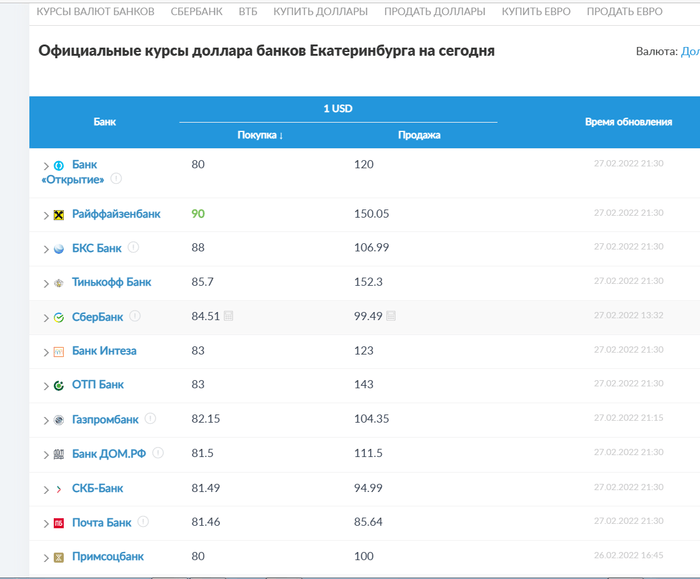
Task: Click the Bank DOM.RF logo icon
Action: pyautogui.click(x=58, y=454)
